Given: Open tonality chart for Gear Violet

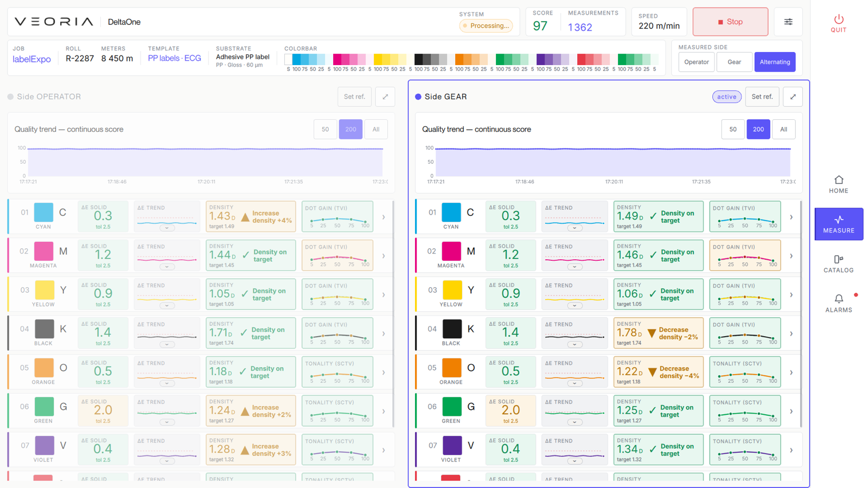Looking at the screenshot, I should click(745, 450).
